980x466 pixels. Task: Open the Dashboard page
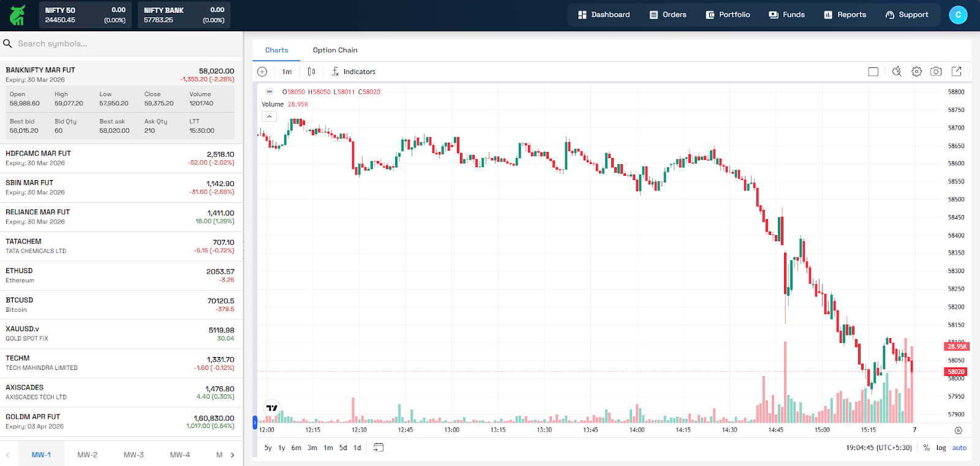pyautogui.click(x=604, y=15)
